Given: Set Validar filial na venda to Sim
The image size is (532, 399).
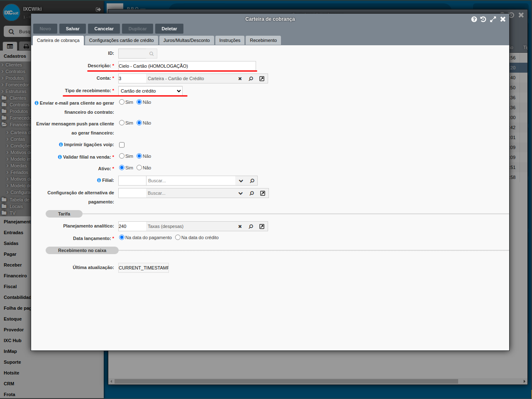Looking at the screenshot, I should coord(122,156).
